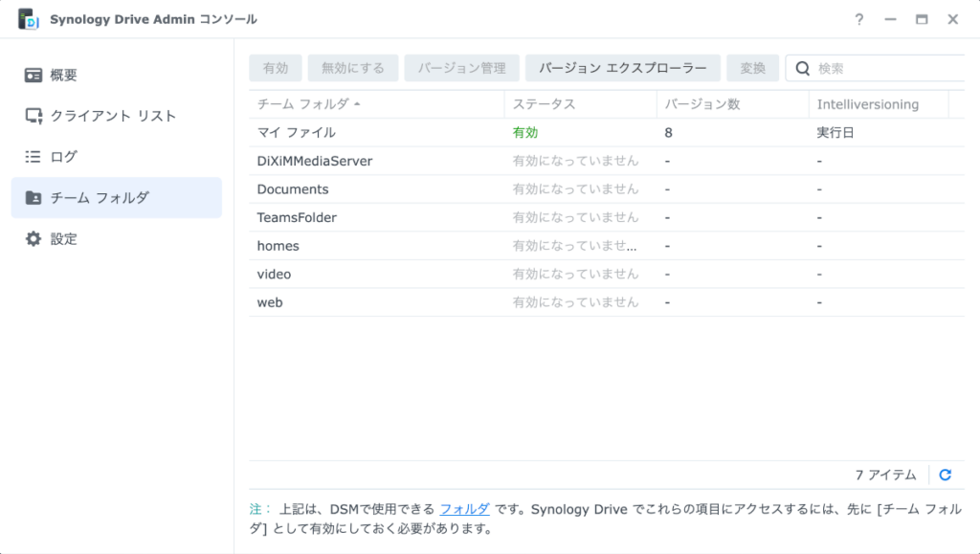This screenshot has width=980, height=554.
Task: Click the 設定 gear icon
Action: 33,238
